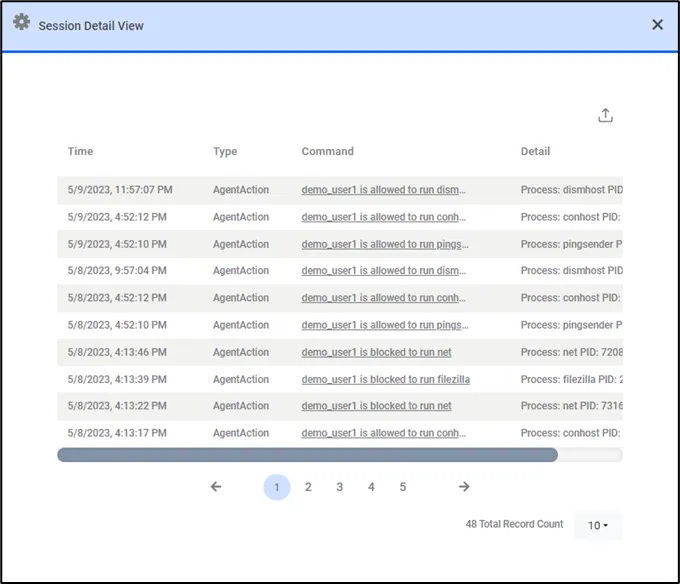
Task: Click time cell 5/8/2023, 4:13:46 PM
Action: coord(117,352)
